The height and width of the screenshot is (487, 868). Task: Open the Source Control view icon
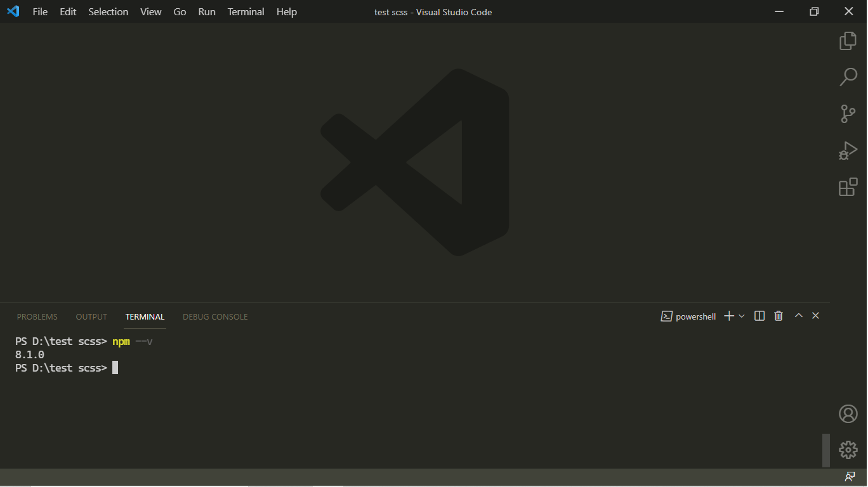848,114
